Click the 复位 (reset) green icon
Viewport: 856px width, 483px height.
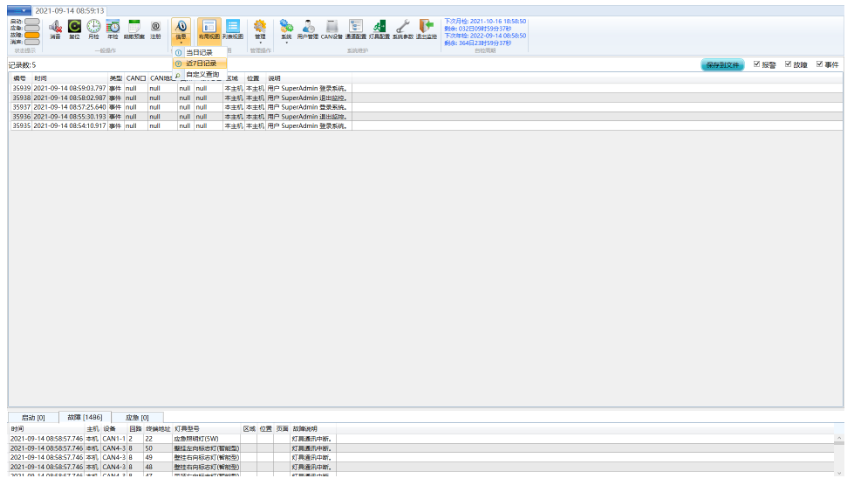click(74, 27)
